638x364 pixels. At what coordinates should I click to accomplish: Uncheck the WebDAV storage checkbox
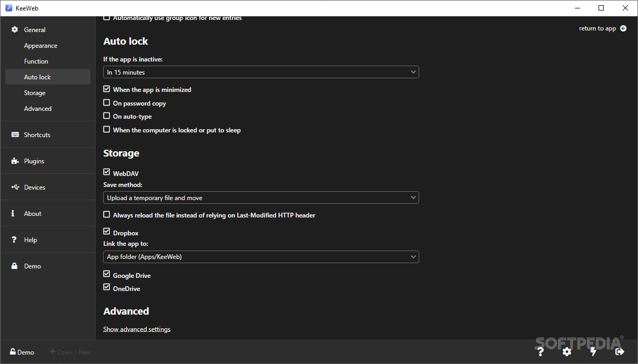point(107,172)
